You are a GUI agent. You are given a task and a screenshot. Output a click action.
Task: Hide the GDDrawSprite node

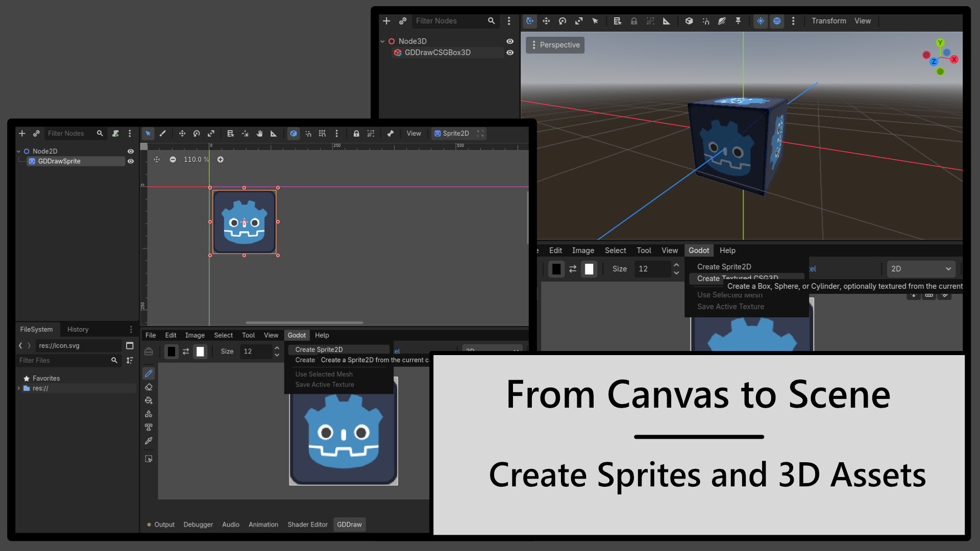pyautogui.click(x=131, y=161)
